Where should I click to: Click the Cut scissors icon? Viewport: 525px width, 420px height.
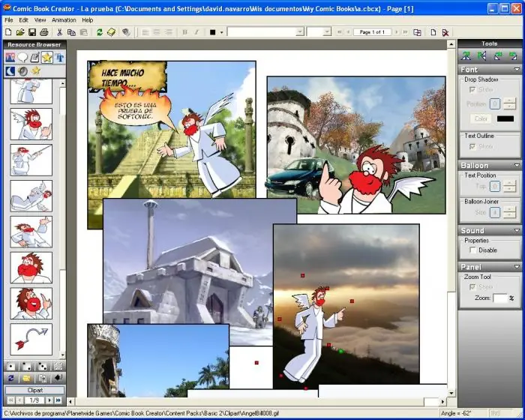(x=59, y=32)
